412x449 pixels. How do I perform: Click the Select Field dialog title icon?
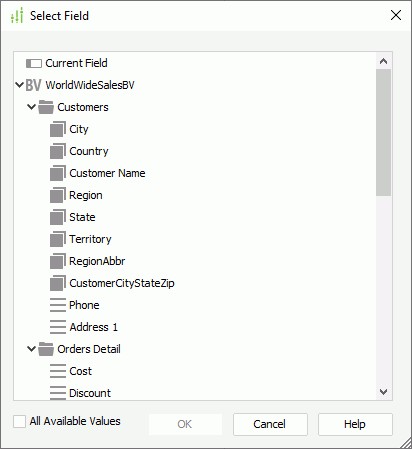click(17, 15)
